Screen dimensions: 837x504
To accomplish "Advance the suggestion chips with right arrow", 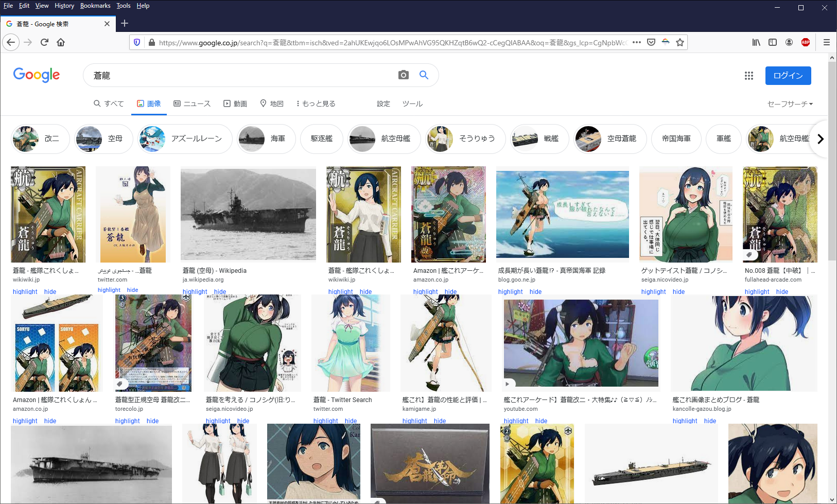I will [x=821, y=138].
